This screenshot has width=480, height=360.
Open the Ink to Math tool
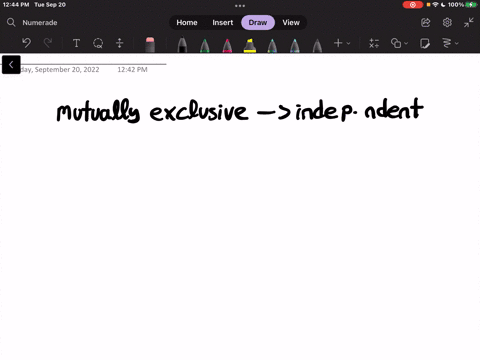(374, 43)
